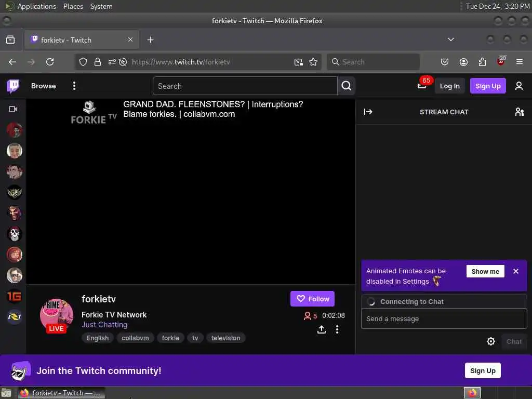Open Firefox View icon left of tabs

pyautogui.click(x=10, y=39)
